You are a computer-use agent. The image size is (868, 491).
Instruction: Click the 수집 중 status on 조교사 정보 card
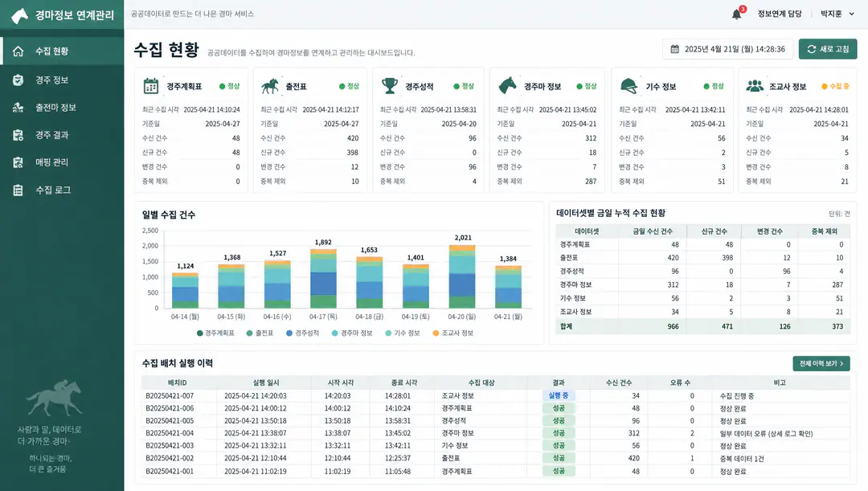(835, 86)
